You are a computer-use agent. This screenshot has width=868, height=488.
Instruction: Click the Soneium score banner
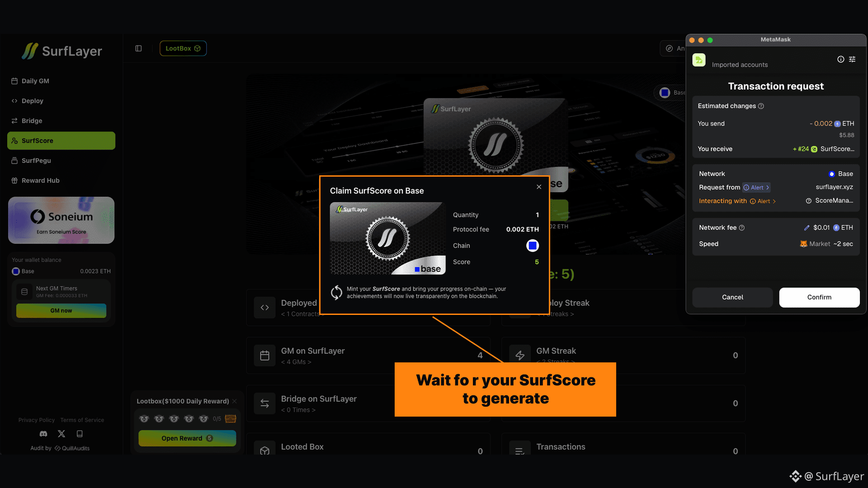[x=61, y=220]
